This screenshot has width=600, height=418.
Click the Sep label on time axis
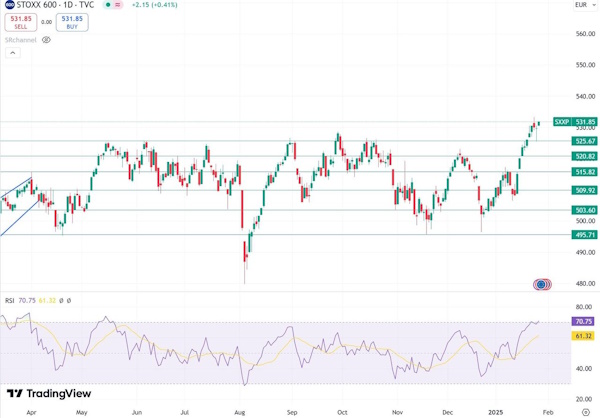coord(292,413)
